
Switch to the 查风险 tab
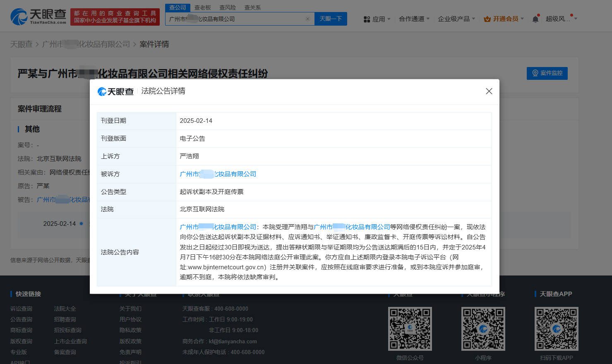(x=228, y=7)
